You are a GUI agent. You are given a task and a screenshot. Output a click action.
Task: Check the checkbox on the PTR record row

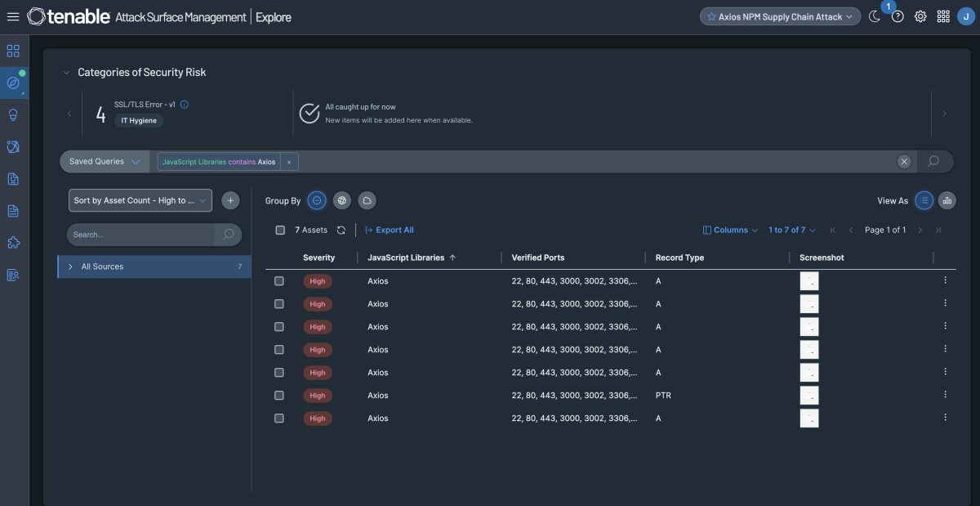278,395
